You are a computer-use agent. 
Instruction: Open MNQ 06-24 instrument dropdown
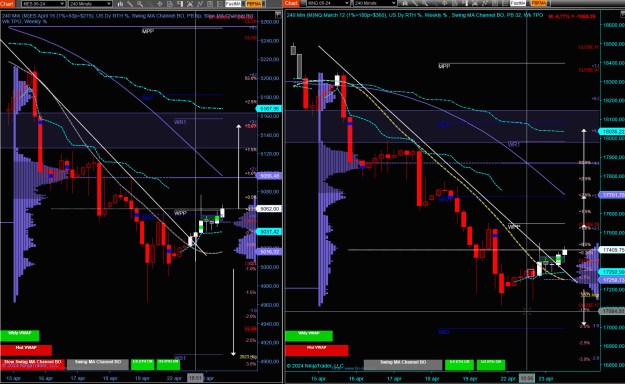point(329,4)
